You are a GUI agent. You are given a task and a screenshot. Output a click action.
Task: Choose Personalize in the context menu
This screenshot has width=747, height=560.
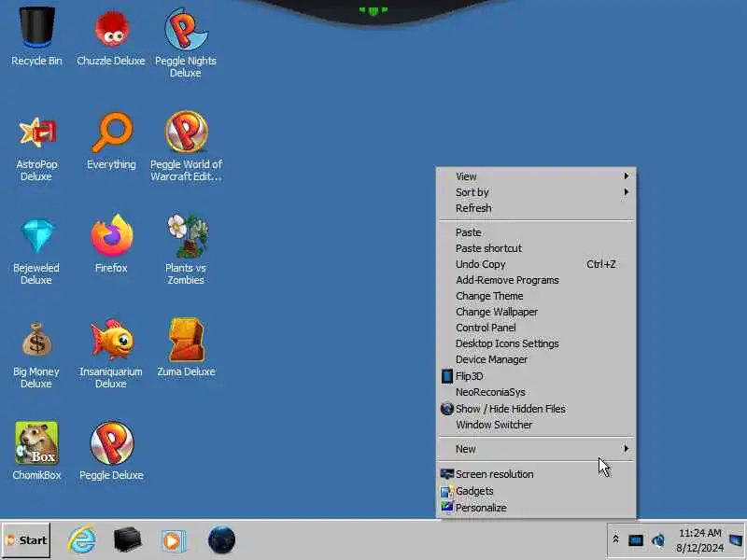click(536, 508)
